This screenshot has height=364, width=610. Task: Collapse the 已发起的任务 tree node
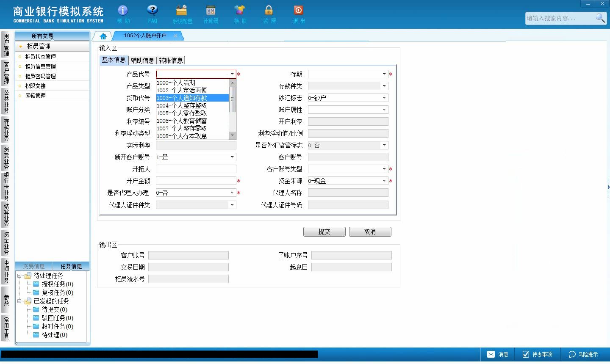[x=19, y=301]
